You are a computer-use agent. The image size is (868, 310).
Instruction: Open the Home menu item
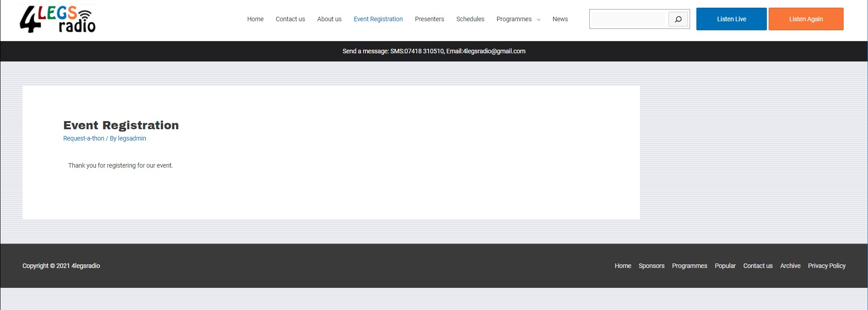tap(255, 19)
